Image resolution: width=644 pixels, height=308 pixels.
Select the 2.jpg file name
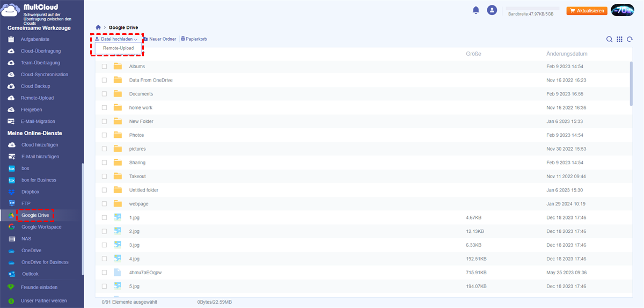(x=134, y=231)
